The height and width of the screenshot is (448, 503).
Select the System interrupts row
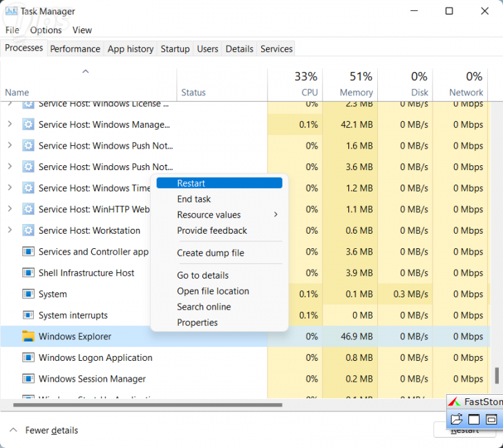pyautogui.click(x=245, y=315)
